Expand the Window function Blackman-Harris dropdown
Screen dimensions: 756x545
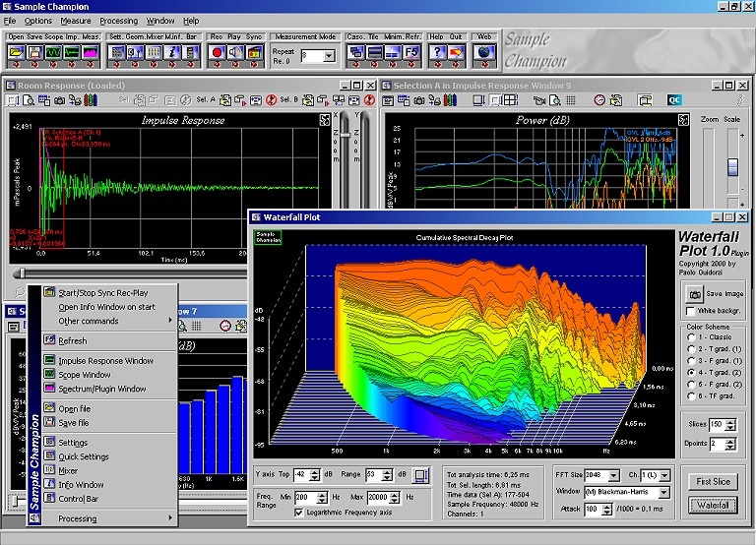664,490
